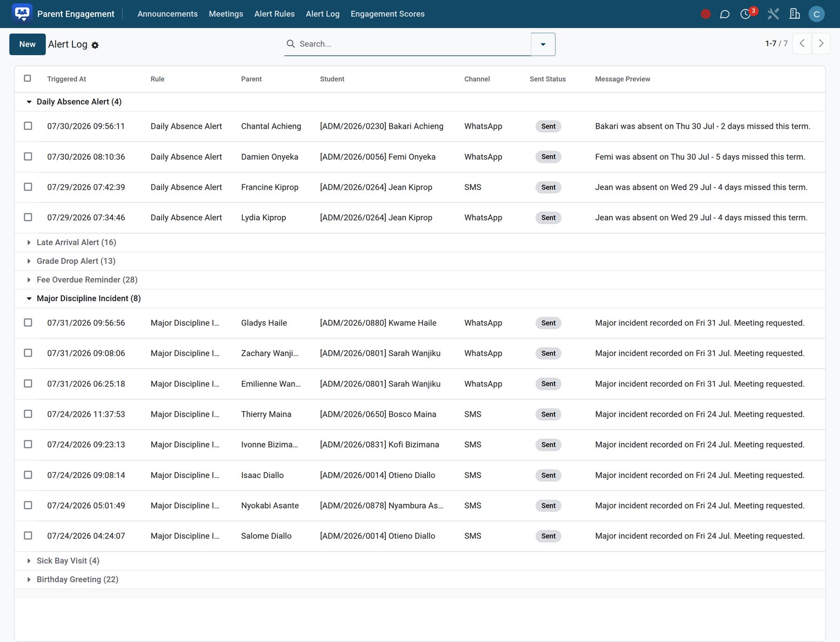840x642 pixels.
Task: Expand the Fee Overdue Reminder group
Action: (87, 280)
